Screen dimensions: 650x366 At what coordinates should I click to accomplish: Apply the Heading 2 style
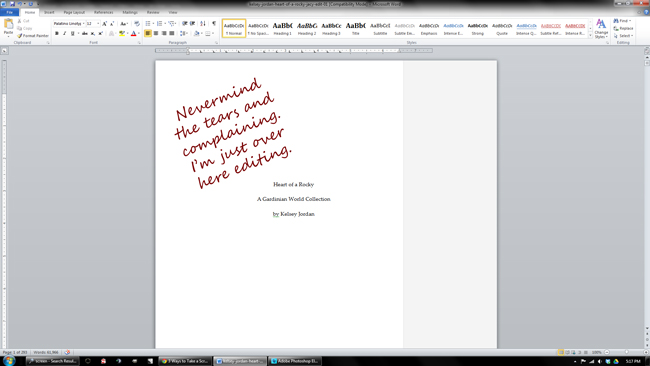tap(307, 28)
